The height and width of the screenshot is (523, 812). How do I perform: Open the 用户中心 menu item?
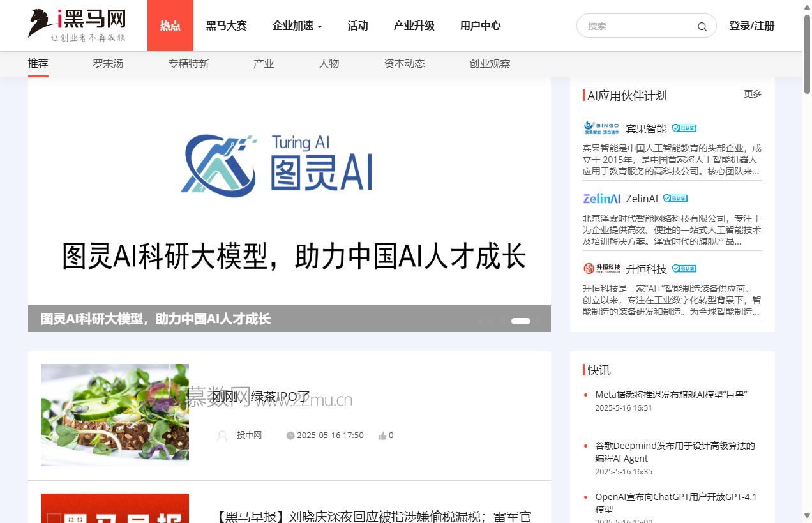(479, 26)
